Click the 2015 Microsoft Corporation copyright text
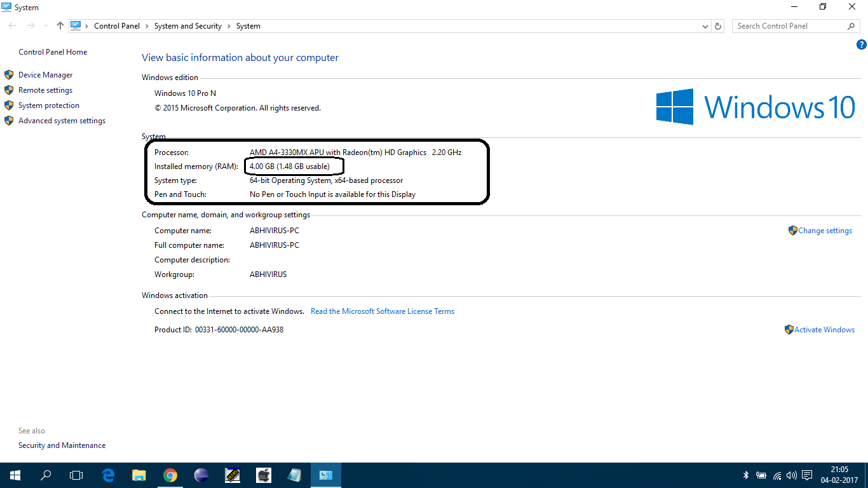This screenshot has width=868, height=488. coord(238,108)
